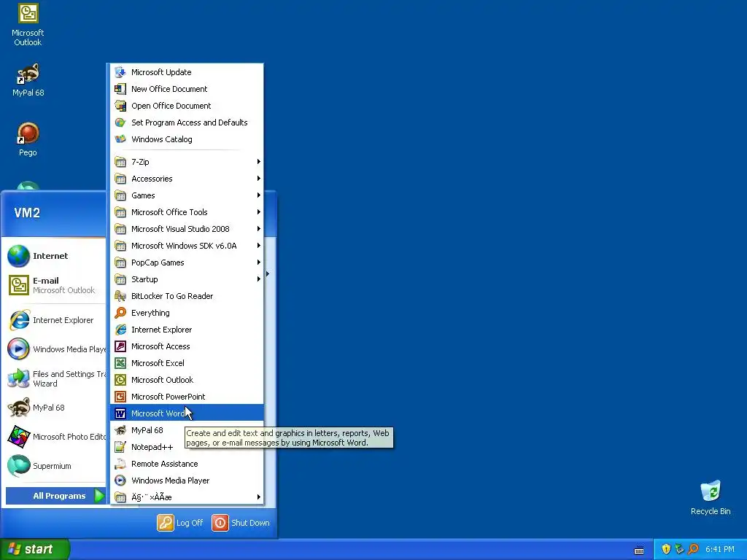This screenshot has height=560, width=747.
Task: Select the Recycle Bin desktop icon
Action: 711,497
